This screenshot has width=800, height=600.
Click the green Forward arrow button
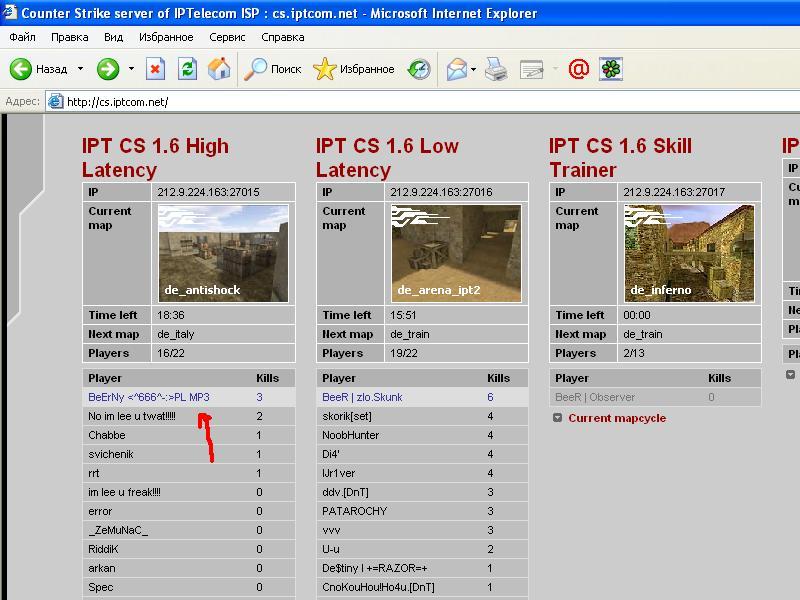(108, 69)
